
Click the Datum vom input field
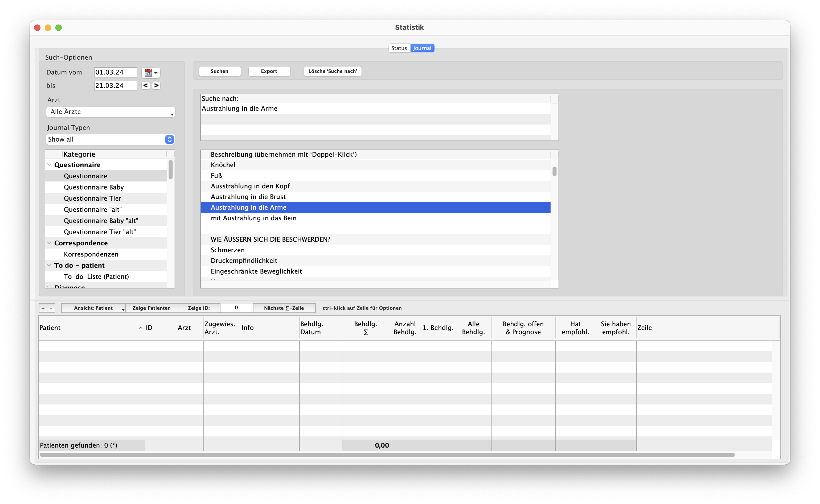(115, 72)
